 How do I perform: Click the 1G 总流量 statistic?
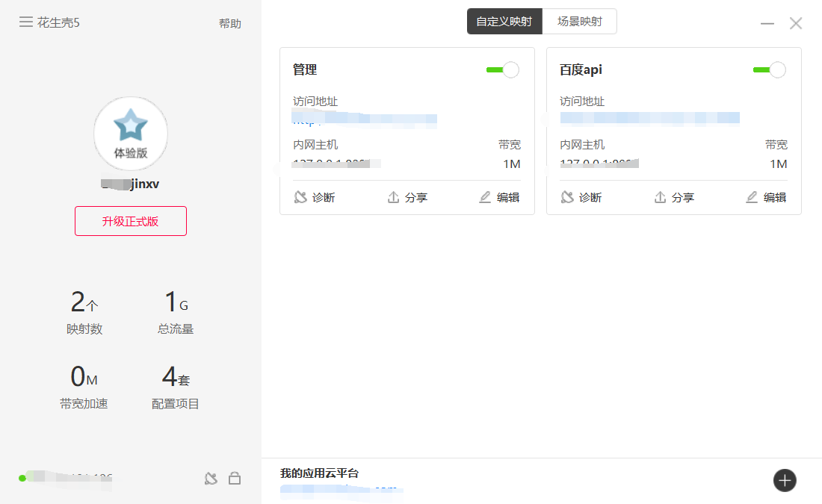176,312
